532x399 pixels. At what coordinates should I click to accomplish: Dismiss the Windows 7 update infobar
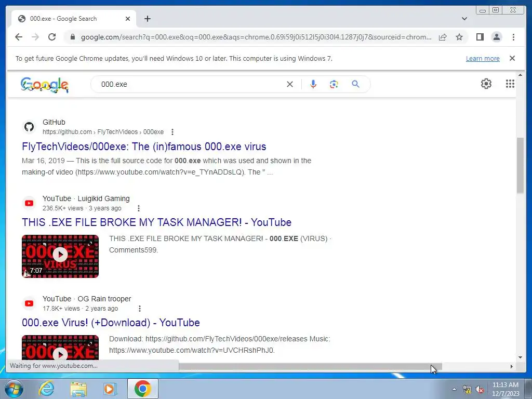point(512,58)
